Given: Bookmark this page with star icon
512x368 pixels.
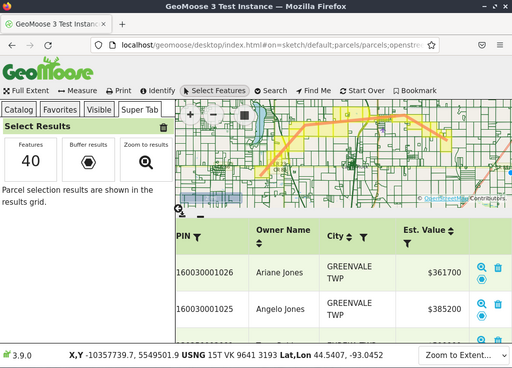Looking at the screenshot, I should pos(431,45).
